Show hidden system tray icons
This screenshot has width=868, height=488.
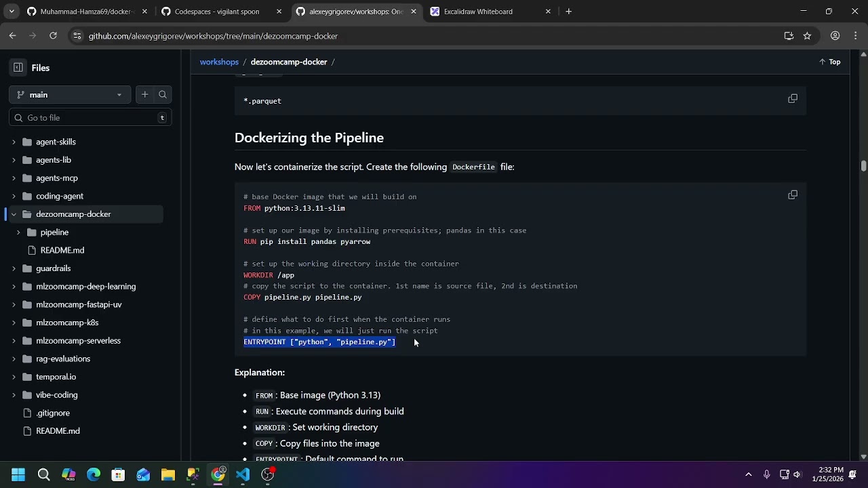coord(749,474)
